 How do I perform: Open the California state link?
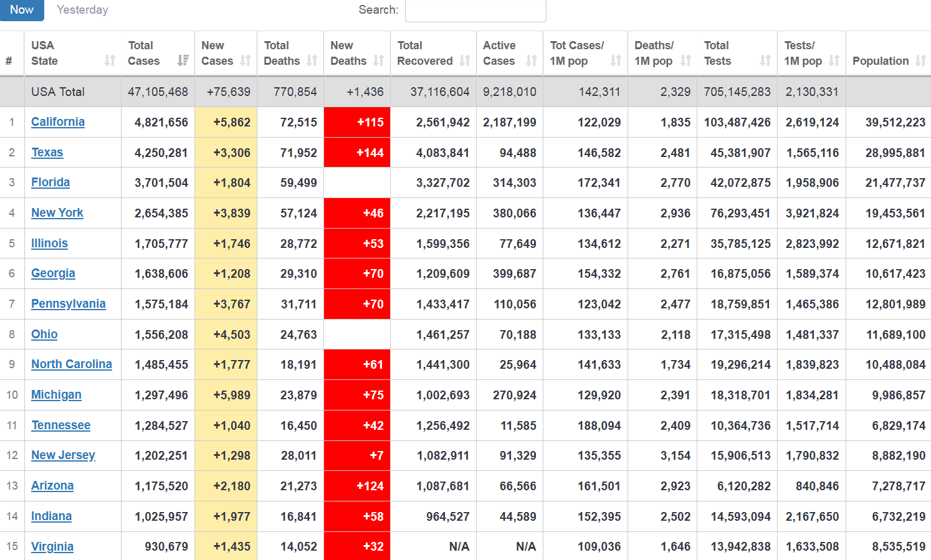[58, 122]
